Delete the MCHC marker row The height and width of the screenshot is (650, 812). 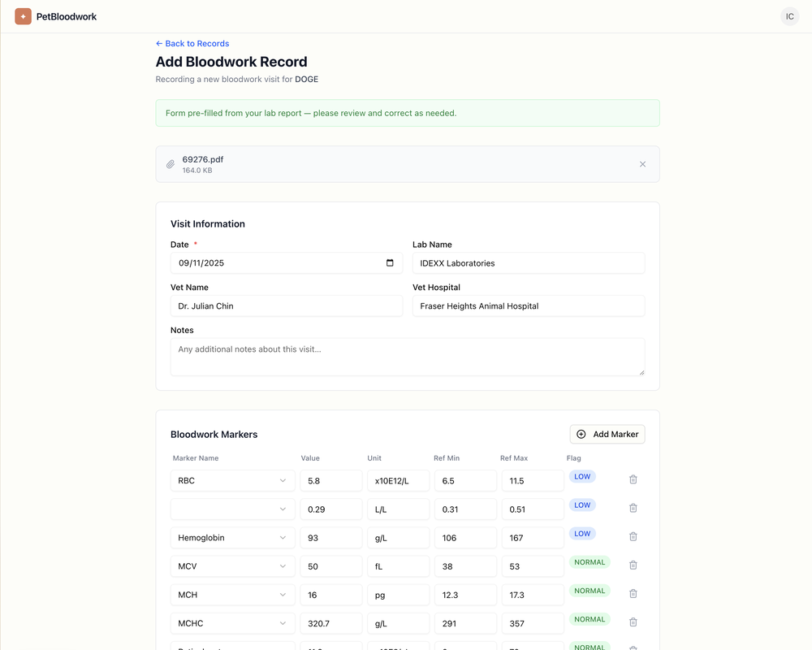click(x=633, y=622)
